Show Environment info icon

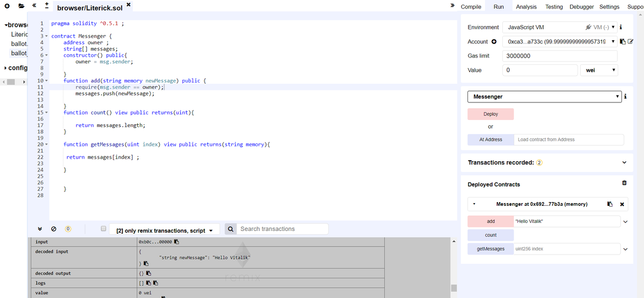point(620,27)
